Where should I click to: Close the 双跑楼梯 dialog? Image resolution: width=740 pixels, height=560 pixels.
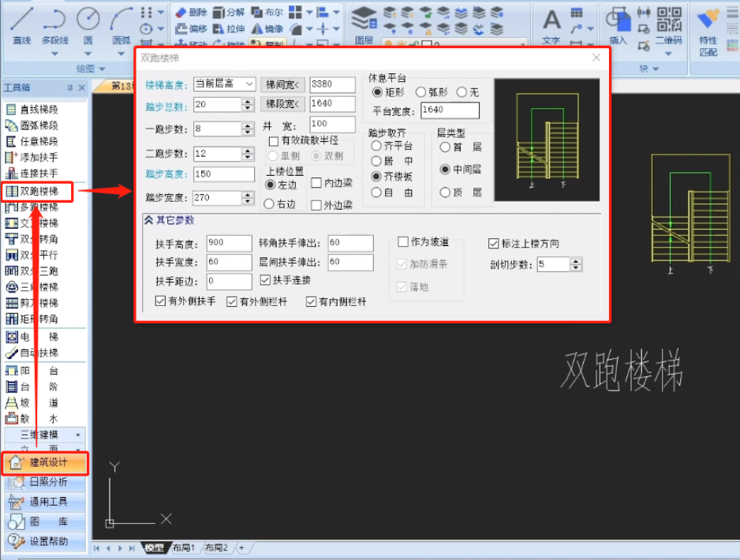point(596,58)
